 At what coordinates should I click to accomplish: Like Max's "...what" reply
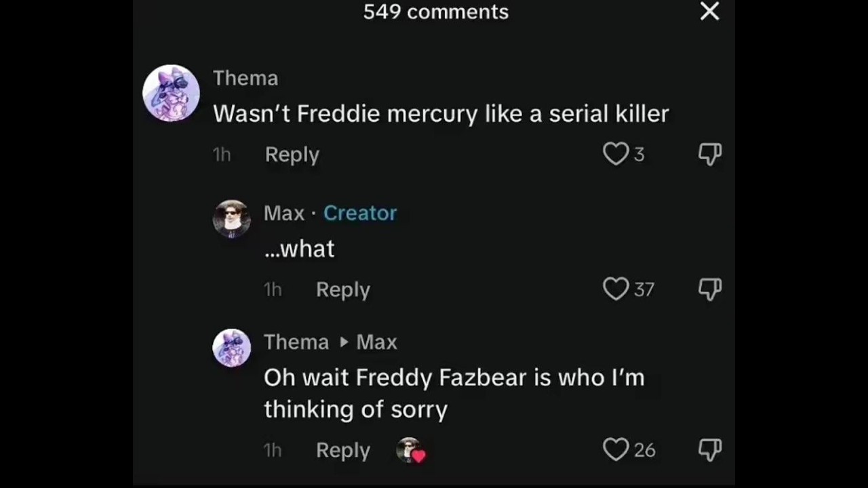[x=616, y=289]
